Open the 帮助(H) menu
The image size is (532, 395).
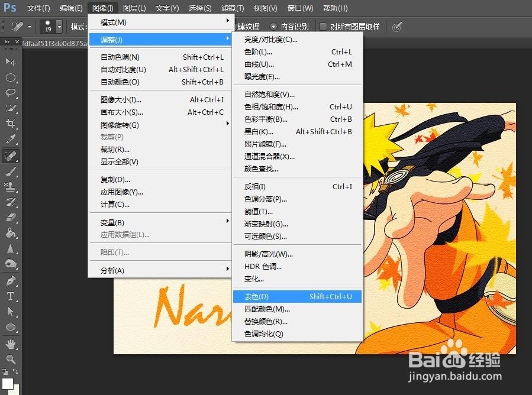point(335,8)
